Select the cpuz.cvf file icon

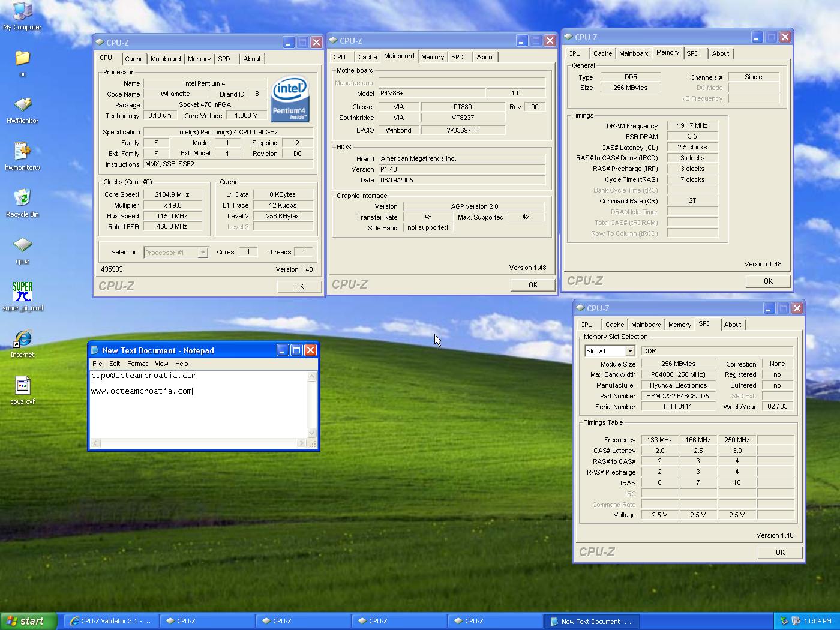pyautogui.click(x=22, y=391)
